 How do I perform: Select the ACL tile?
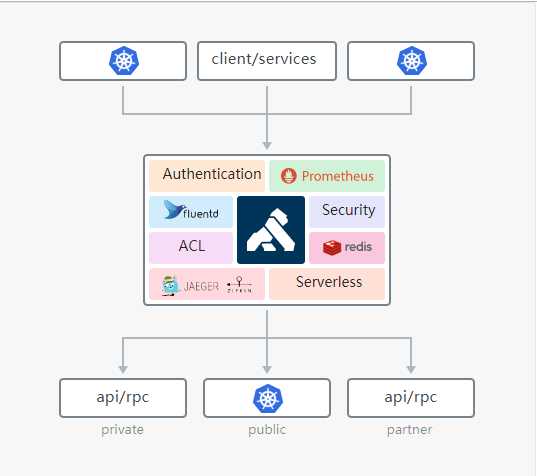tap(191, 248)
